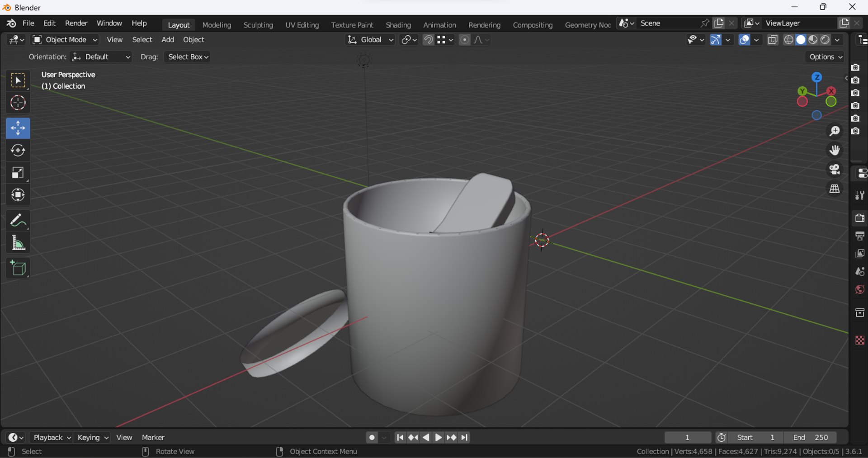Switch perspective/orthographic grid icon
Image resolution: width=868 pixels, height=458 pixels.
tap(835, 189)
